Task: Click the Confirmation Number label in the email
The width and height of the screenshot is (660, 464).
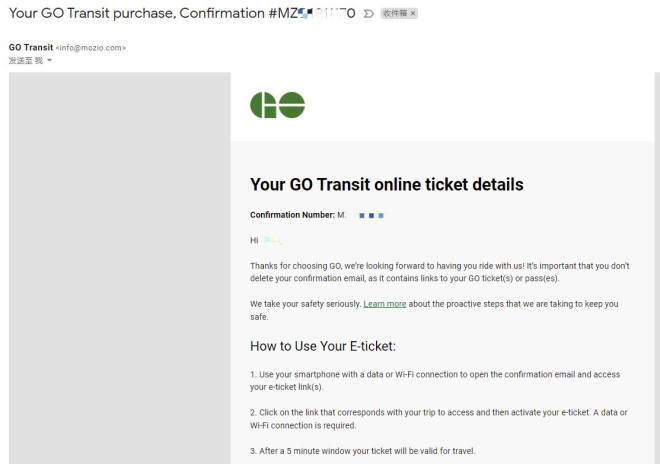Action: 292,215
